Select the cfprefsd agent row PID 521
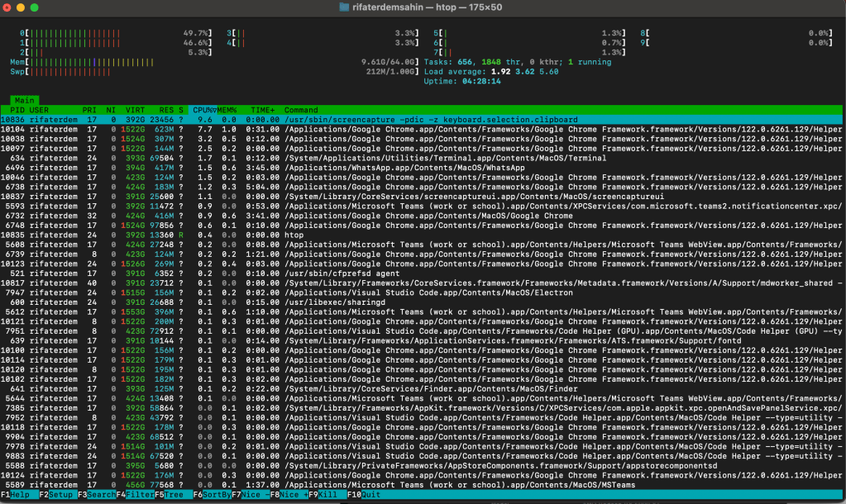Image resolution: width=846 pixels, height=504 pixels. [422, 273]
